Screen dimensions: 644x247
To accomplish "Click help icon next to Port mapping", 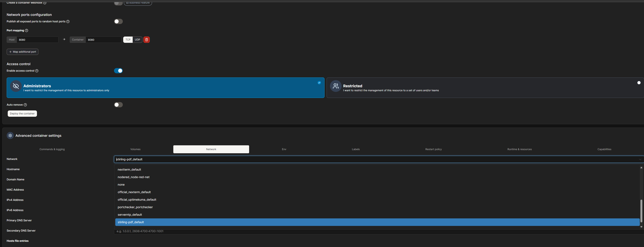I will (27, 30).
